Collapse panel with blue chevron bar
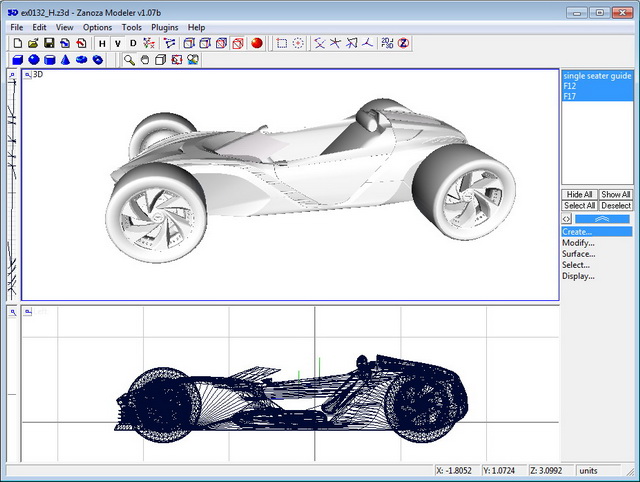The height and width of the screenshot is (482, 640). tap(602, 219)
